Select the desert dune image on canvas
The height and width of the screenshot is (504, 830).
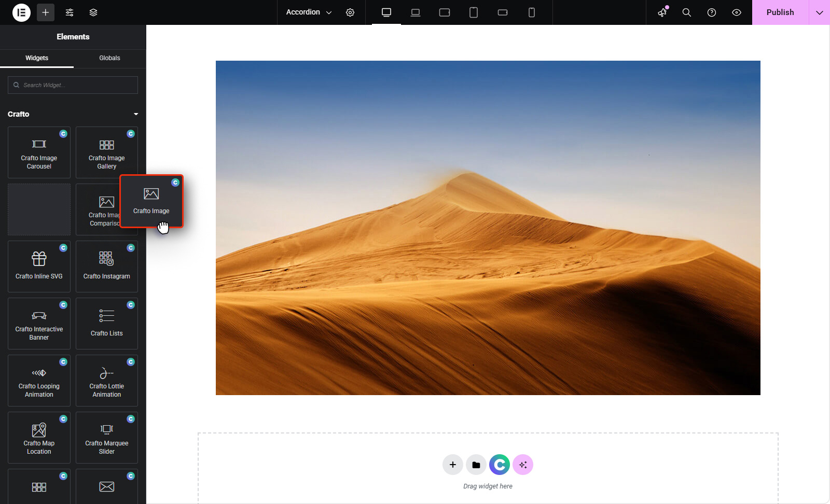(488, 228)
